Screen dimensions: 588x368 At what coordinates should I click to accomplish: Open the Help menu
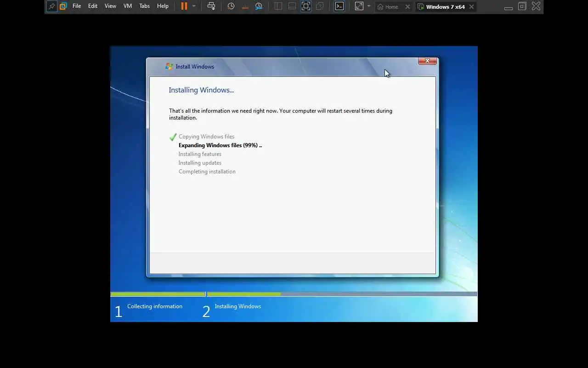pyautogui.click(x=163, y=6)
